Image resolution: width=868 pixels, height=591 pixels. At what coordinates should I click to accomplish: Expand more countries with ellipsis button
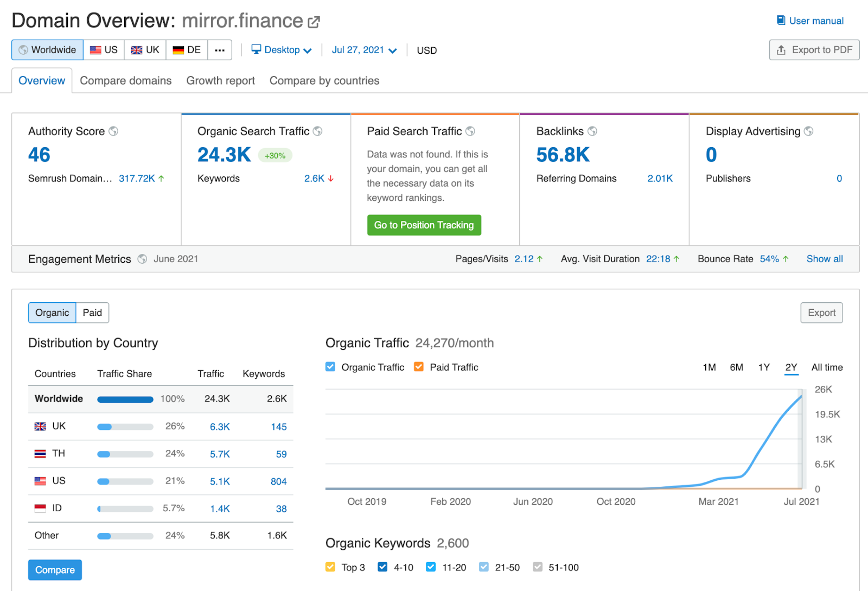click(x=220, y=50)
